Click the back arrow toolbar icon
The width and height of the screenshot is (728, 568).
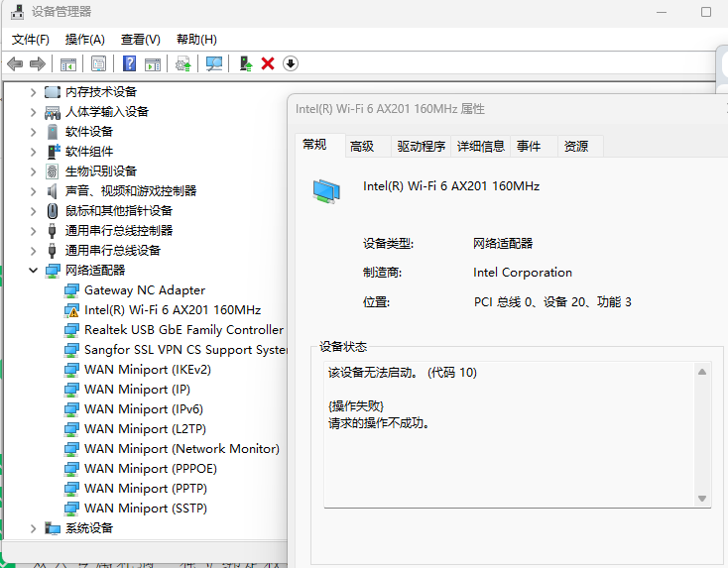click(x=15, y=63)
